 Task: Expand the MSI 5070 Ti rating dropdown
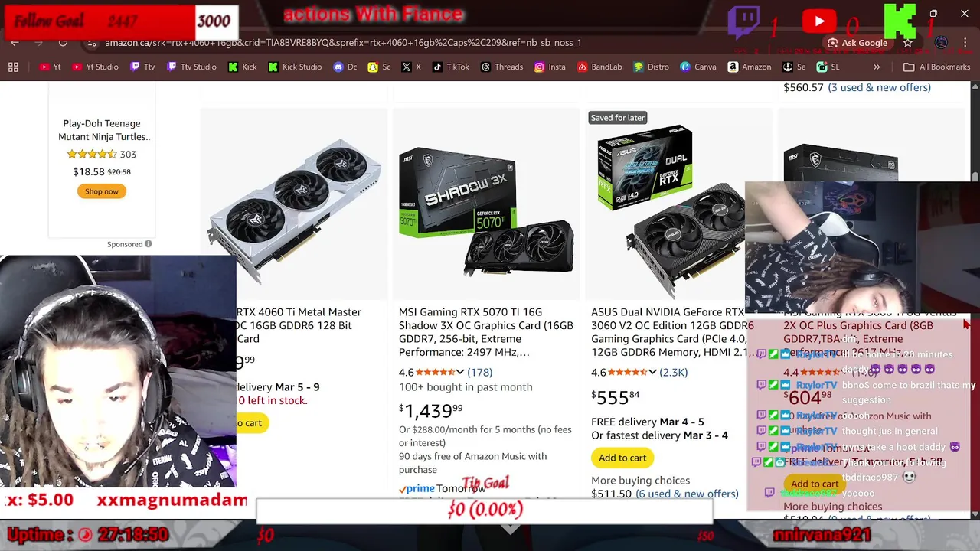pyautogui.click(x=460, y=373)
